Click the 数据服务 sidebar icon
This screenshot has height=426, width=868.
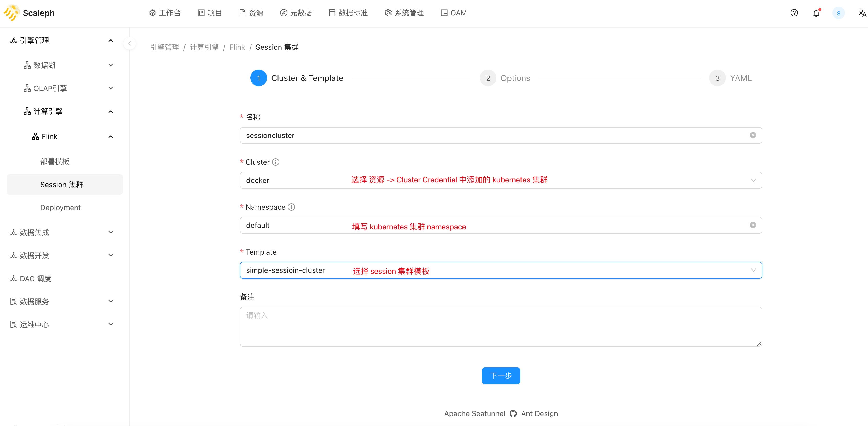click(x=14, y=301)
